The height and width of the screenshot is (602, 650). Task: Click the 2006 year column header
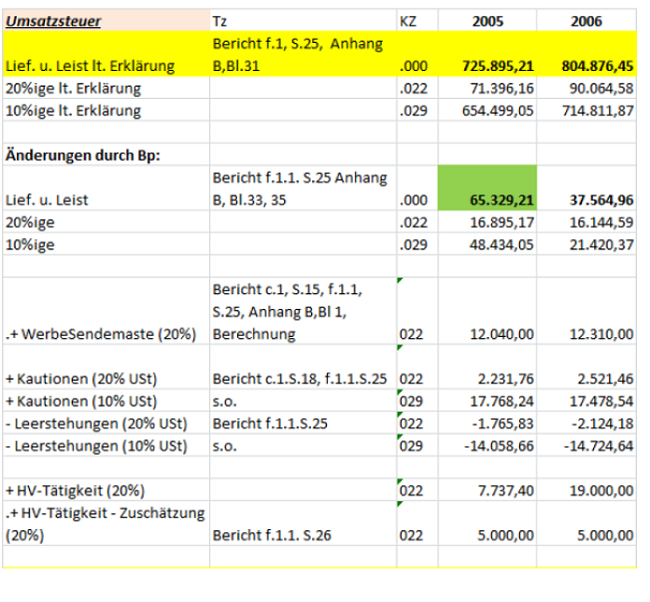(585, 20)
